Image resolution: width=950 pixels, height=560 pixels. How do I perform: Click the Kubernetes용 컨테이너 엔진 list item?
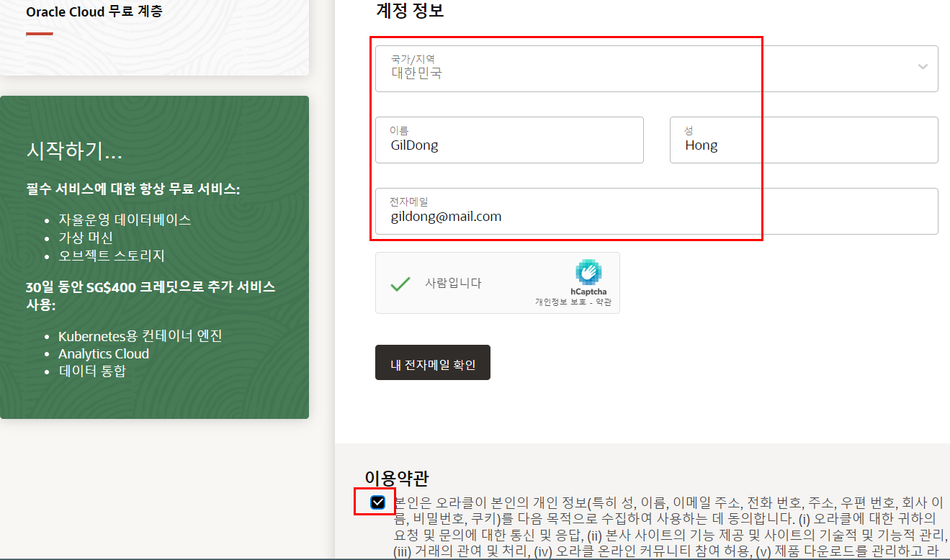click(x=140, y=336)
